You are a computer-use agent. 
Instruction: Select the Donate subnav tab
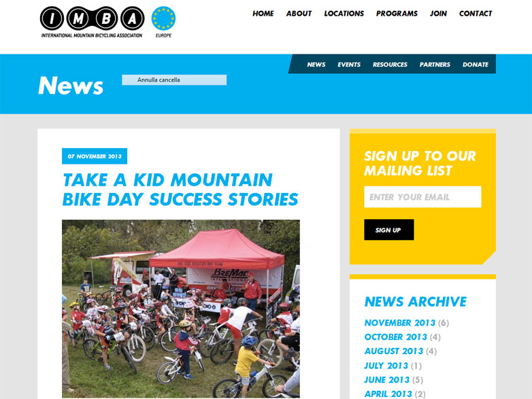tap(476, 65)
